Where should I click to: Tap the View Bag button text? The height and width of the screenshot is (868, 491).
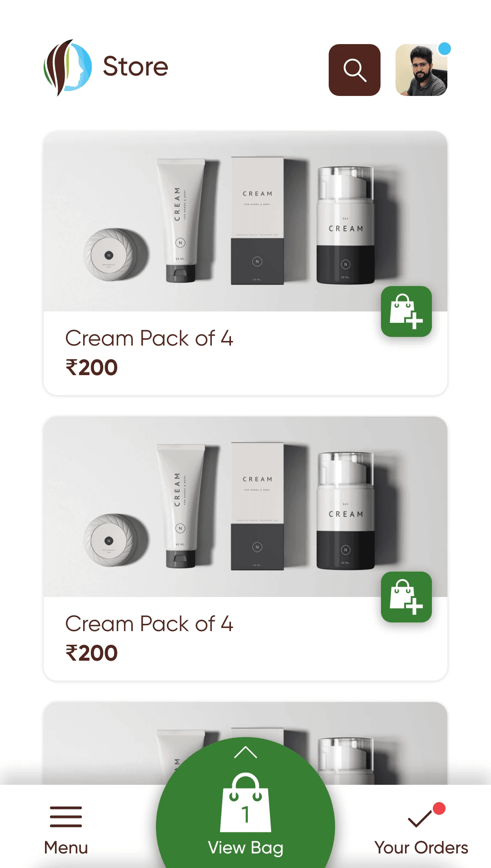(x=245, y=848)
